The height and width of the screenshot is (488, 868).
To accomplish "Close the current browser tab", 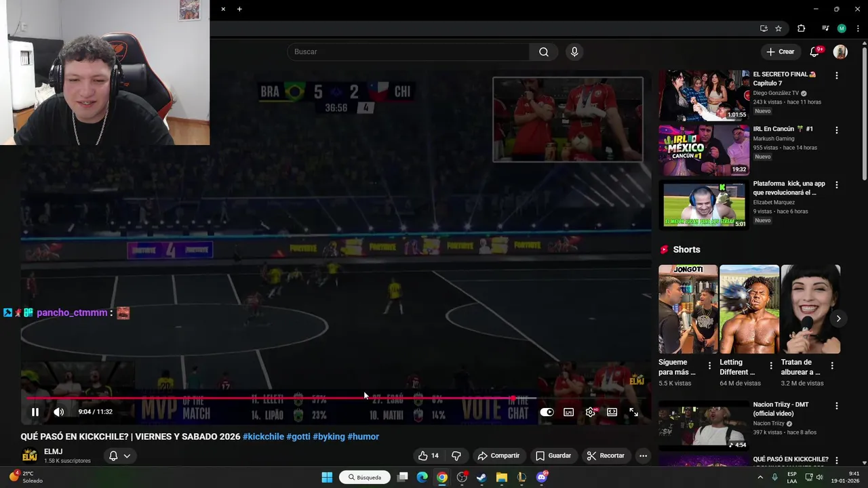I will click(223, 9).
